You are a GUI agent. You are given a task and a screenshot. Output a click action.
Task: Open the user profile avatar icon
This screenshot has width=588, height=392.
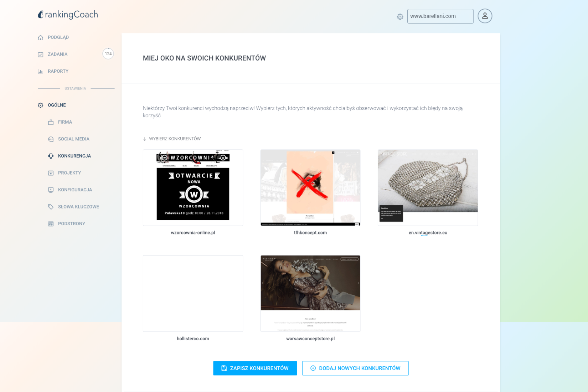click(485, 16)
